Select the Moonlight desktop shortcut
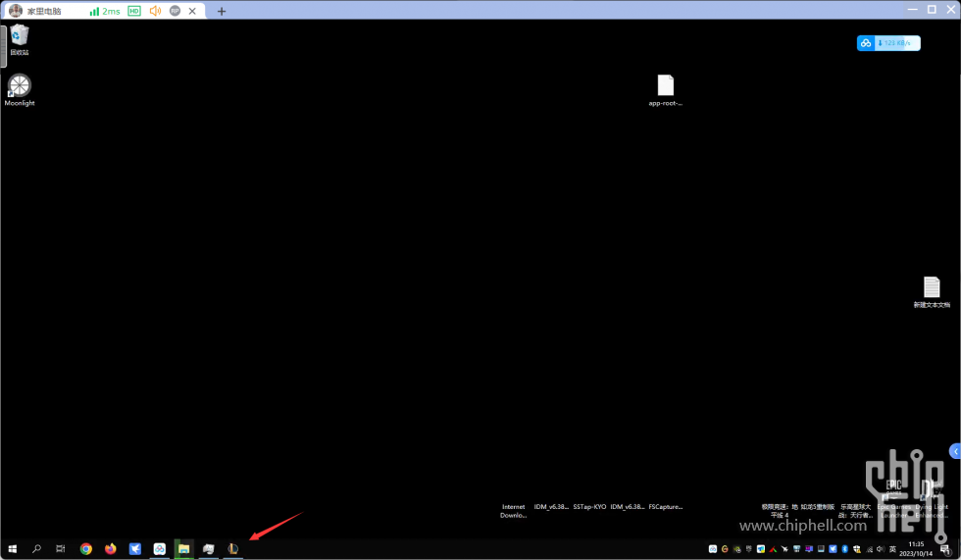 pos(19,90)
